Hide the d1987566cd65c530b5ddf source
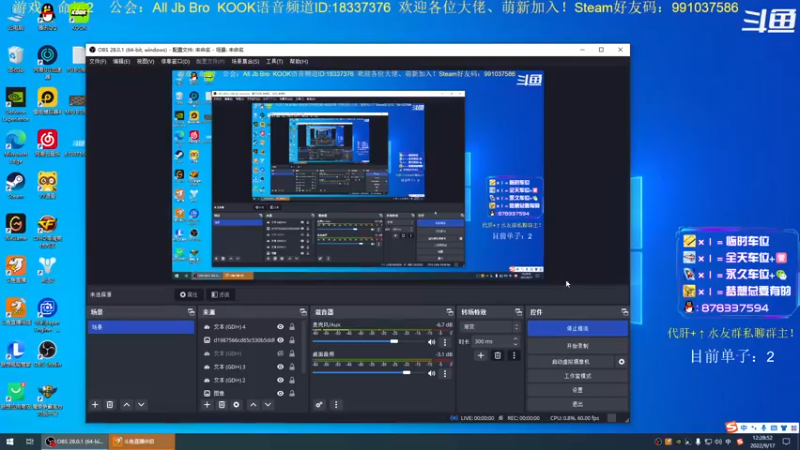Screen dimensions: 800x450 point(280,340)
